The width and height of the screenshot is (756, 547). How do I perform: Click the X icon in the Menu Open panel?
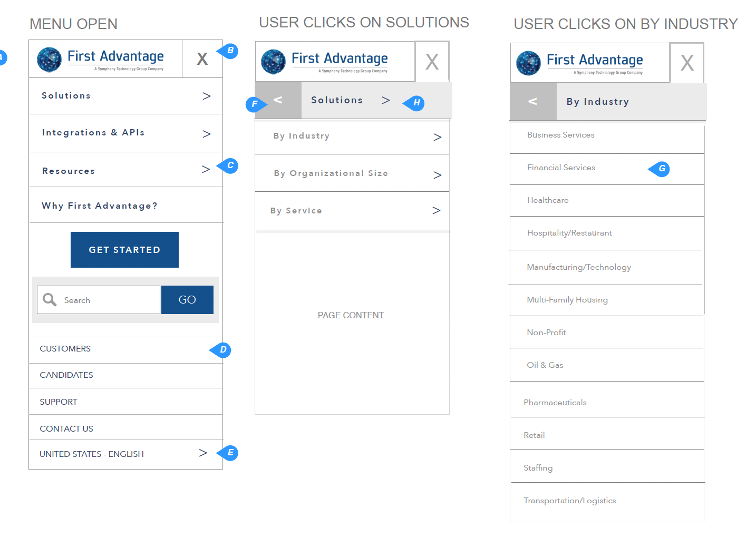pos(202,59)
